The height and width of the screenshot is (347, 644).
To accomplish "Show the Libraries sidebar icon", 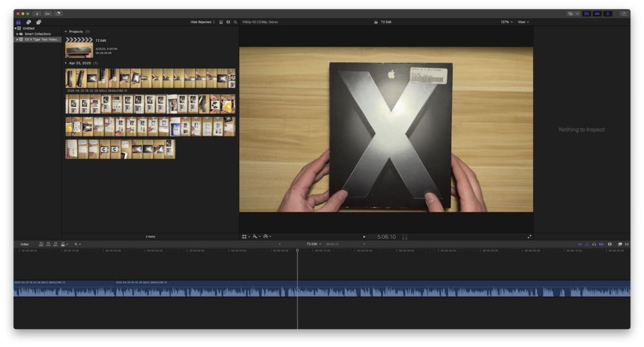I will click(19, 22).
